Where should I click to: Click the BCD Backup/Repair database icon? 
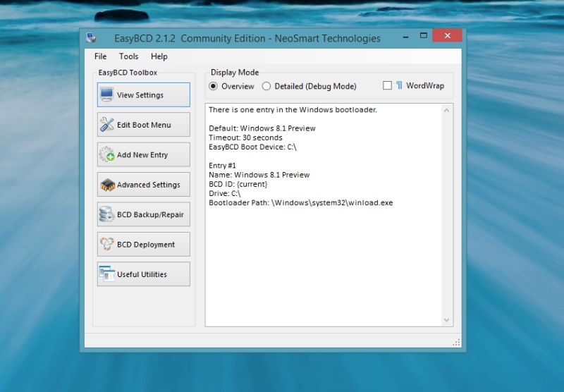107,214
